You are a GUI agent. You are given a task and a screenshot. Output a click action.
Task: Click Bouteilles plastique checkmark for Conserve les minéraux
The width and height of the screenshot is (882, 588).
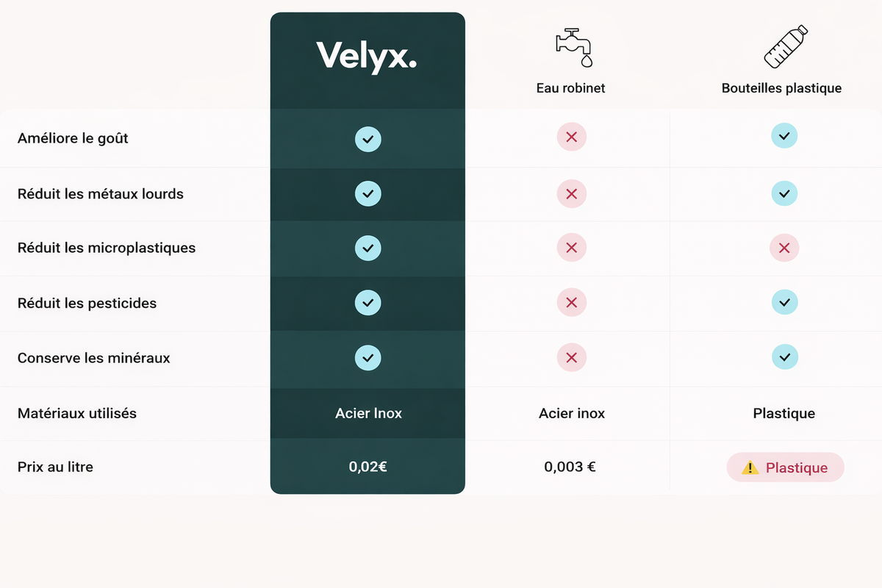tap(784, 357)
